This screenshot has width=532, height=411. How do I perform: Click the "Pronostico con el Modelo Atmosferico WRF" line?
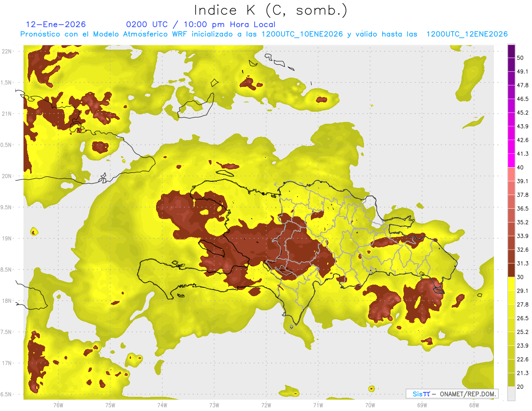click(264, 34)
